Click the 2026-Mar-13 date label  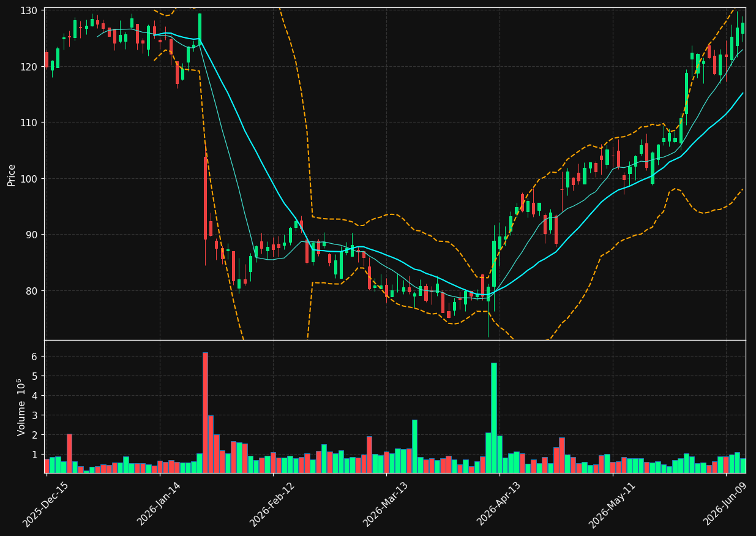tap(386, 504)
